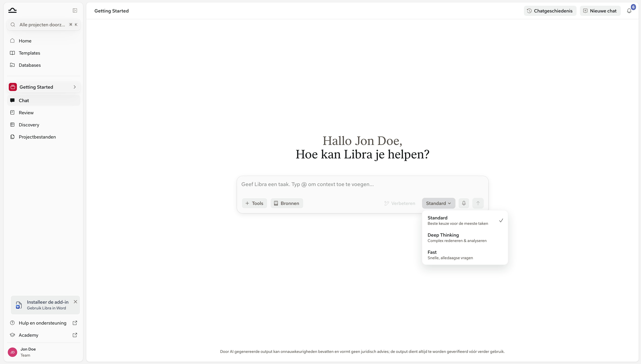Choose Fast mode option
The height and width of the screenshot is (364, 641).
coord(465,255)
